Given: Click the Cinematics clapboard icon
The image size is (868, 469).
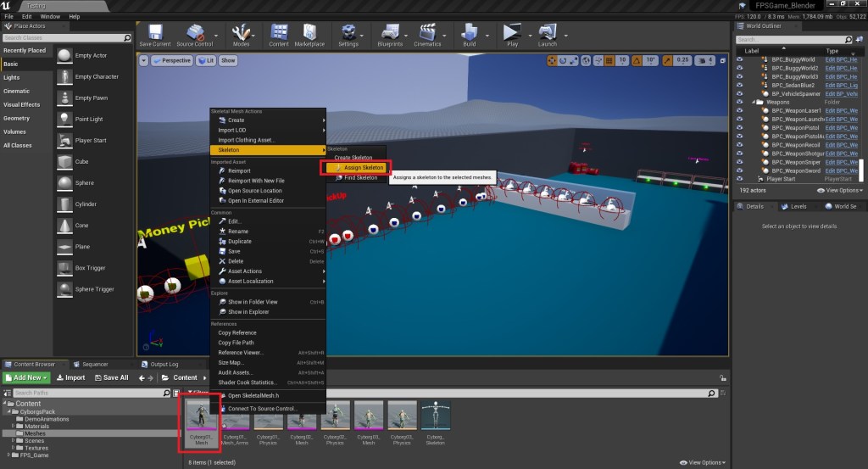Looking at the screenshot, I should click(x=428, y=33).
